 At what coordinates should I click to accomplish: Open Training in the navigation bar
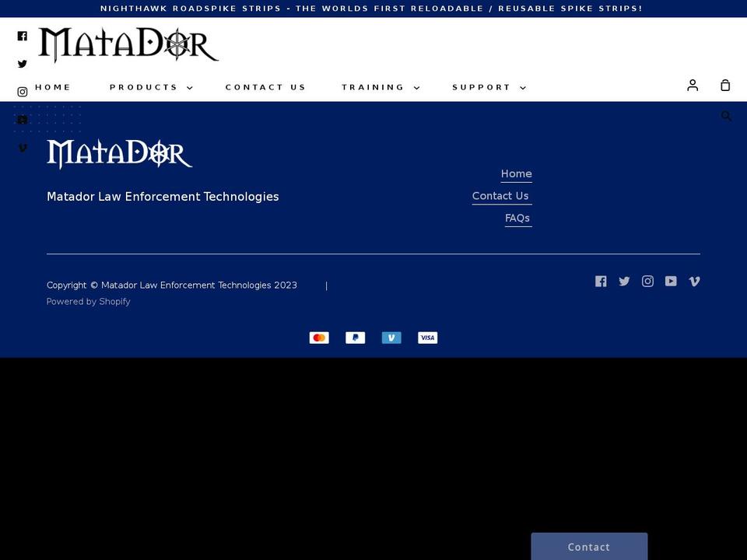[x=373, y=87]
